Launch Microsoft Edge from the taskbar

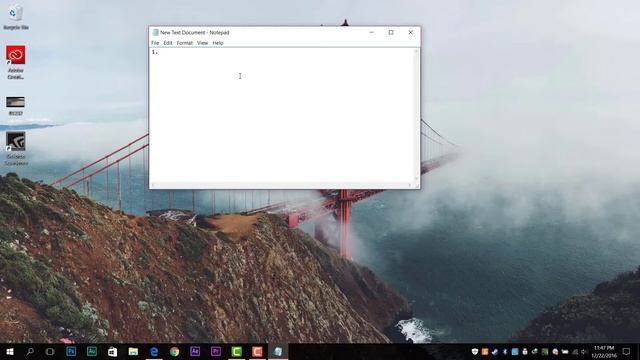[x=154, y=351]
